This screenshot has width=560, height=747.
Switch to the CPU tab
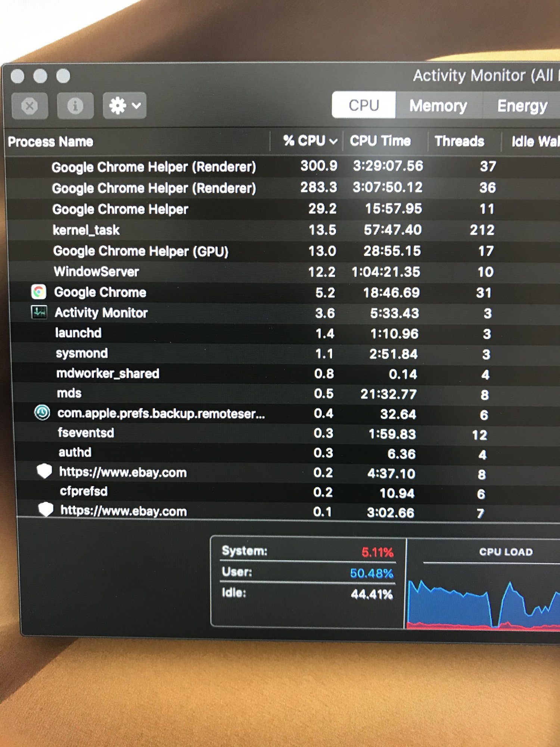point(364,105)
